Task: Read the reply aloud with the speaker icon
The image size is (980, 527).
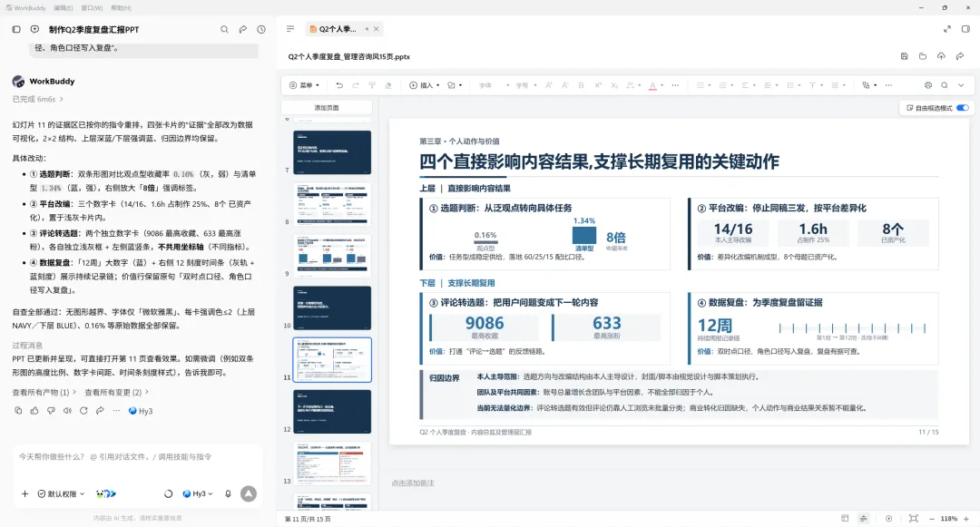Action: [67, 411]
